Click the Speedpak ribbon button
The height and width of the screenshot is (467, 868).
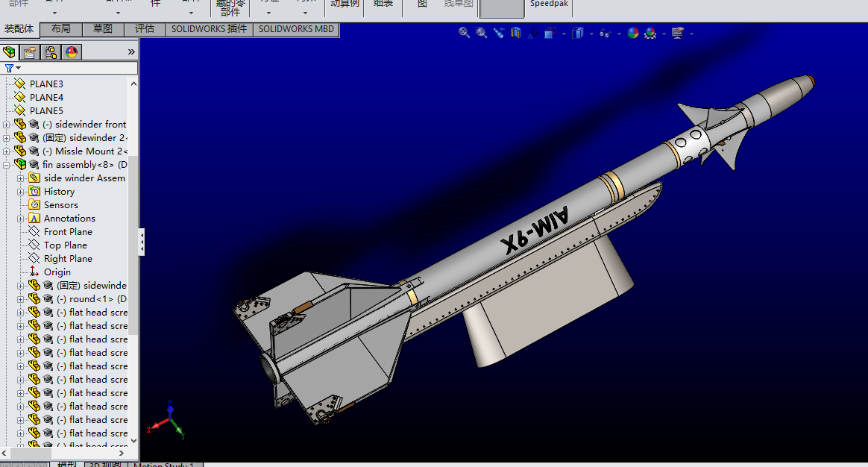[549, 4]
